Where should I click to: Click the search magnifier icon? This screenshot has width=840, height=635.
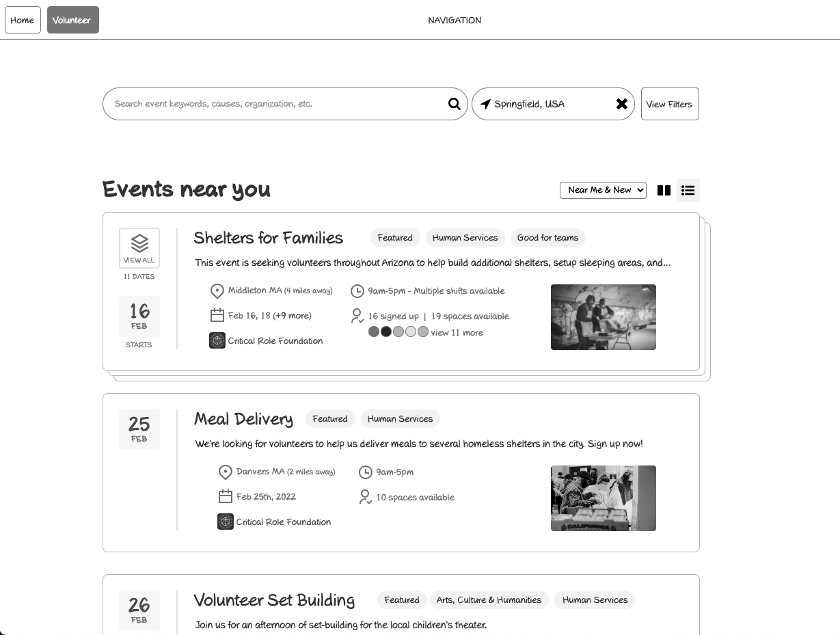[454, 104]
